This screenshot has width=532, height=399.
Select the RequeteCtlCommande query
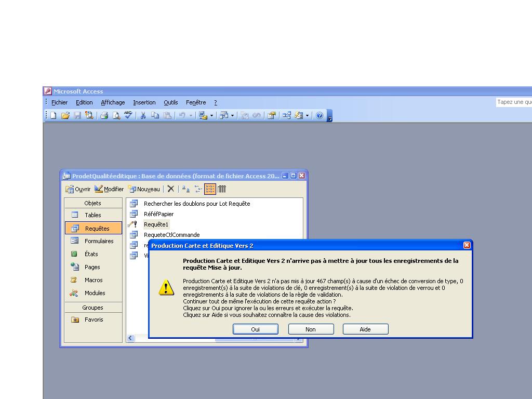(171, 235)
